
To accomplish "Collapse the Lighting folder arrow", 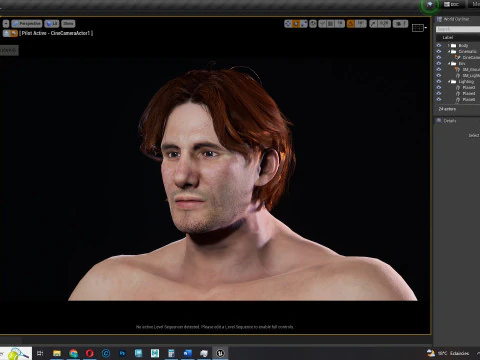I will click(x=449, y=81).
